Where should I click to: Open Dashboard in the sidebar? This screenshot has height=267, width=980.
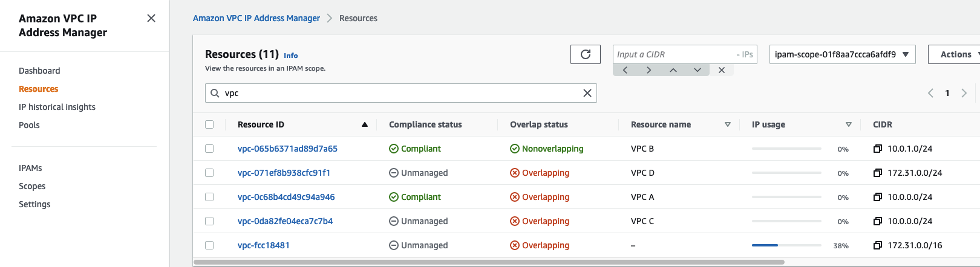point(39,71)
